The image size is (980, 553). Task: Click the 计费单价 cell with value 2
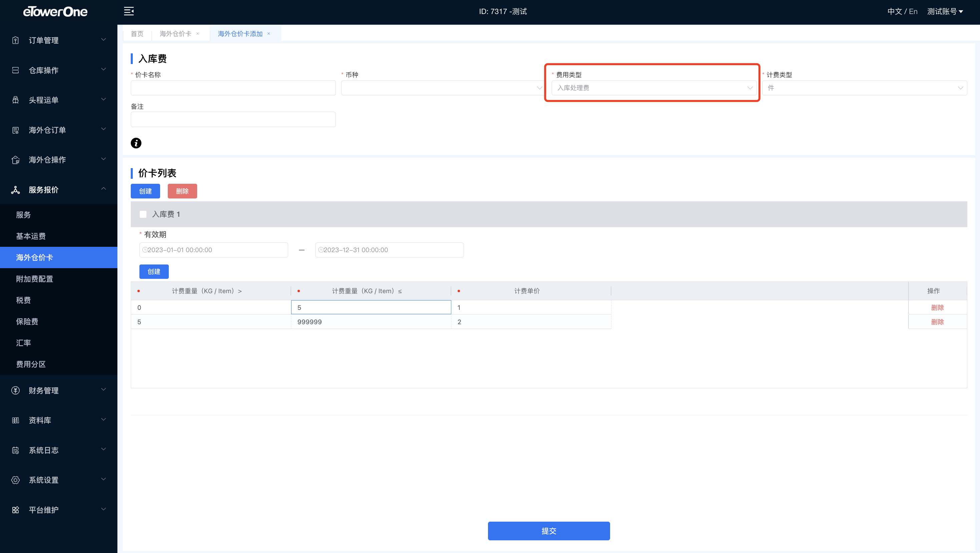531,322
